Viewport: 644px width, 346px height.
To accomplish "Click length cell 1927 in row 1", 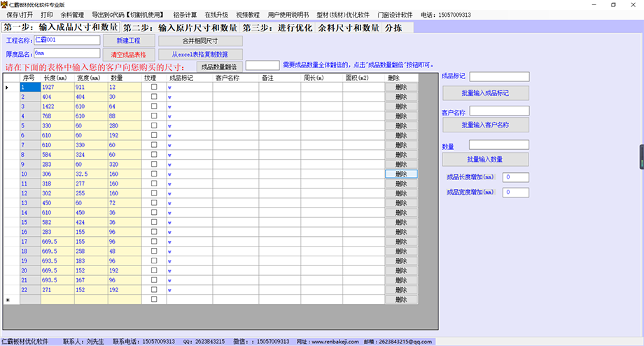I will (57, 87).
